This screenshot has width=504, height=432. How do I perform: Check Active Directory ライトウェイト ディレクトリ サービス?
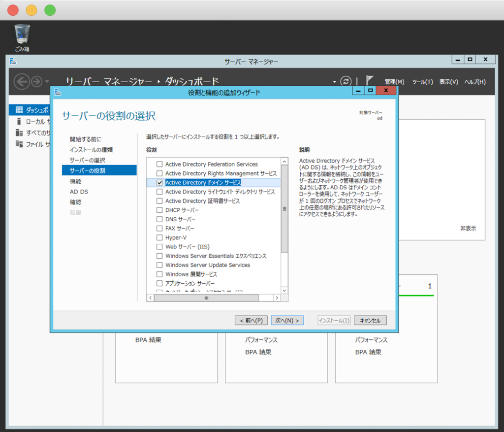(x=159, y=192)
